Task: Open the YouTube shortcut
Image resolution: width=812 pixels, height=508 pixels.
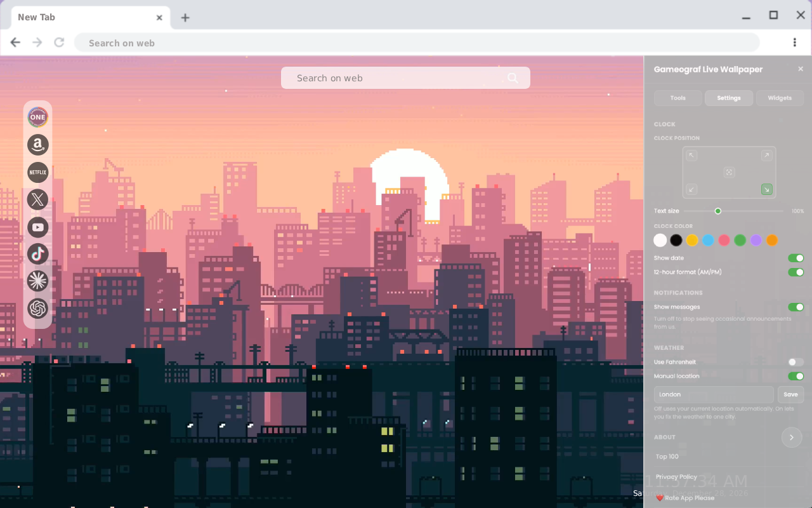Action: tap(38, 227)
